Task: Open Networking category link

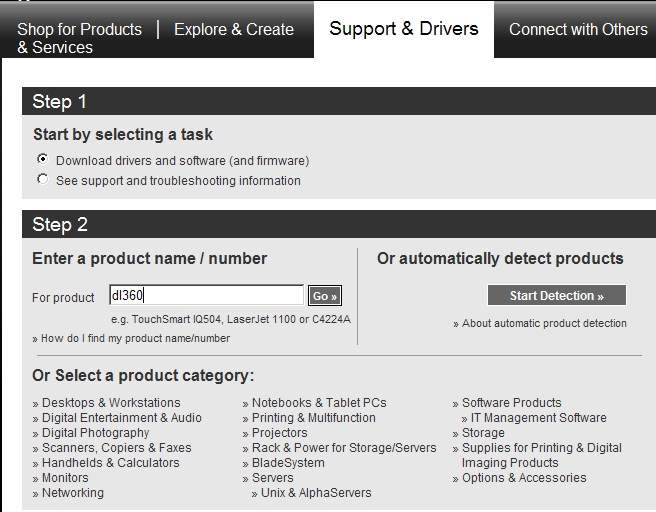Action: 73,493
